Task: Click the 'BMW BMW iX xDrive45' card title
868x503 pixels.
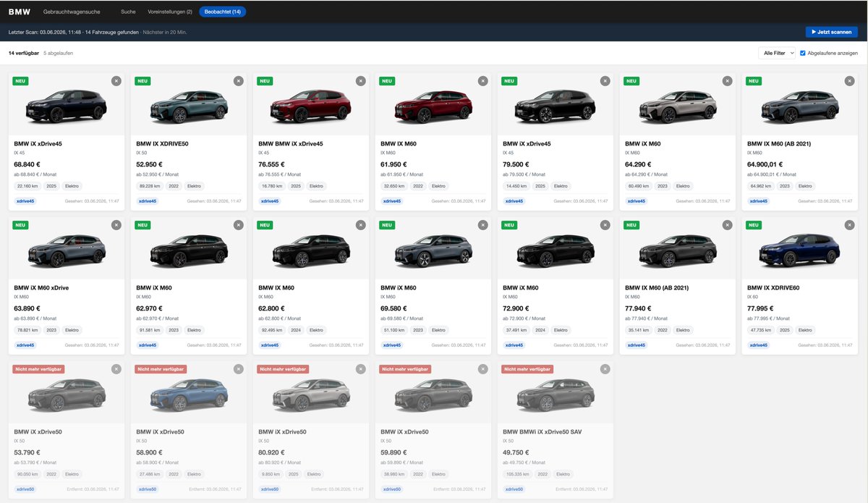Action: [291, 144]
